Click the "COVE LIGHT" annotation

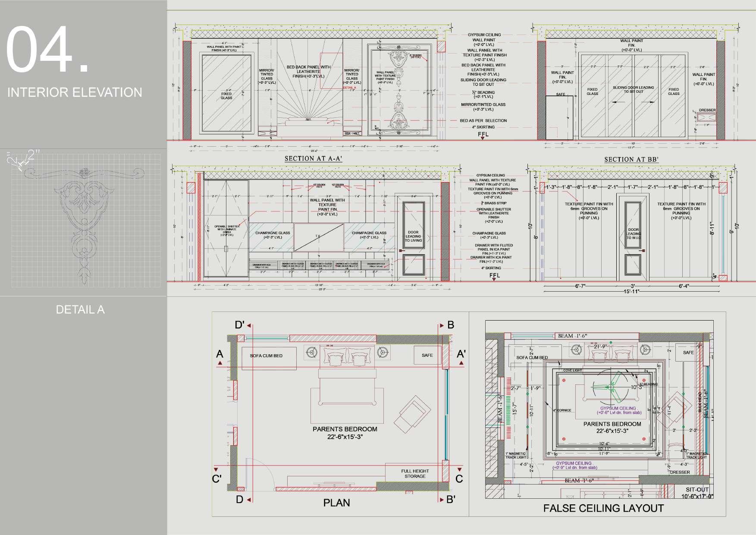tap(572, 371)
